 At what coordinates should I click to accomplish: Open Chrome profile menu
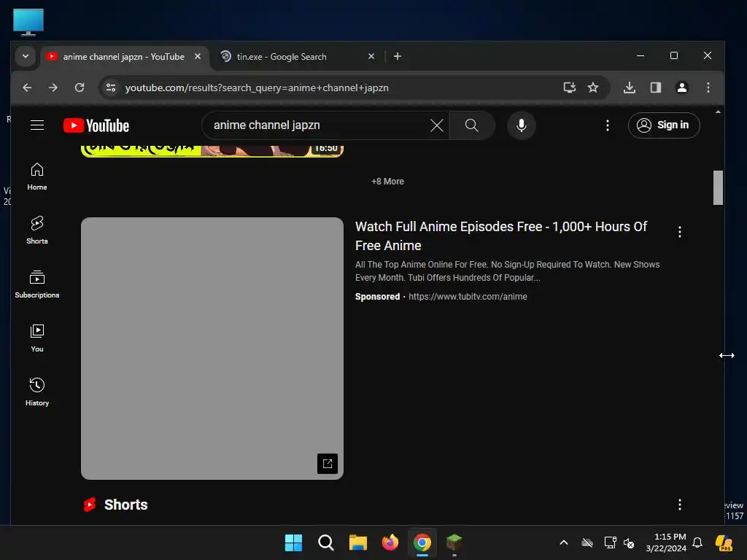(x=682, y=87)
